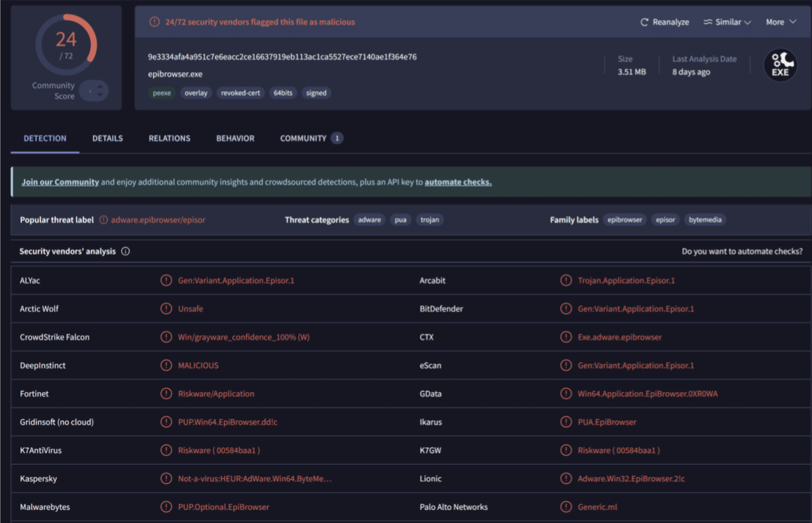Click the warning icon beside adware.epibrowser/episor
The image size is (812, 523).
(104, 220)
